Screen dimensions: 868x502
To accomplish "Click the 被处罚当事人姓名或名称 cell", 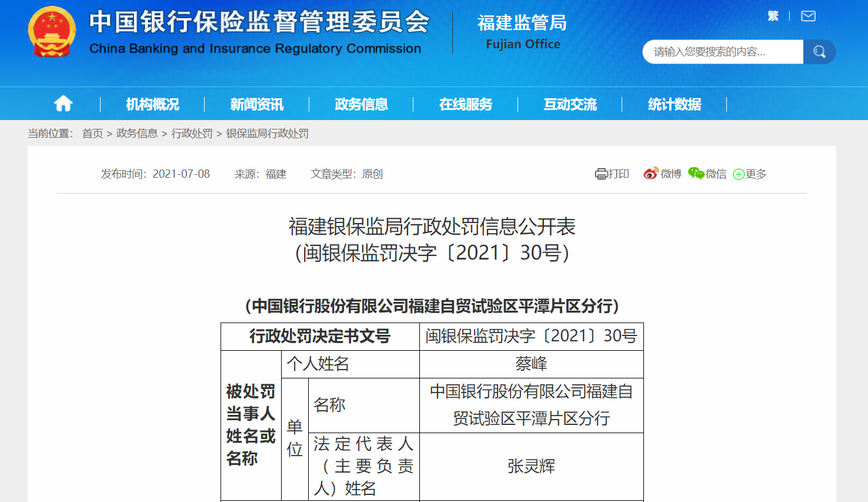I will [251, 425].
